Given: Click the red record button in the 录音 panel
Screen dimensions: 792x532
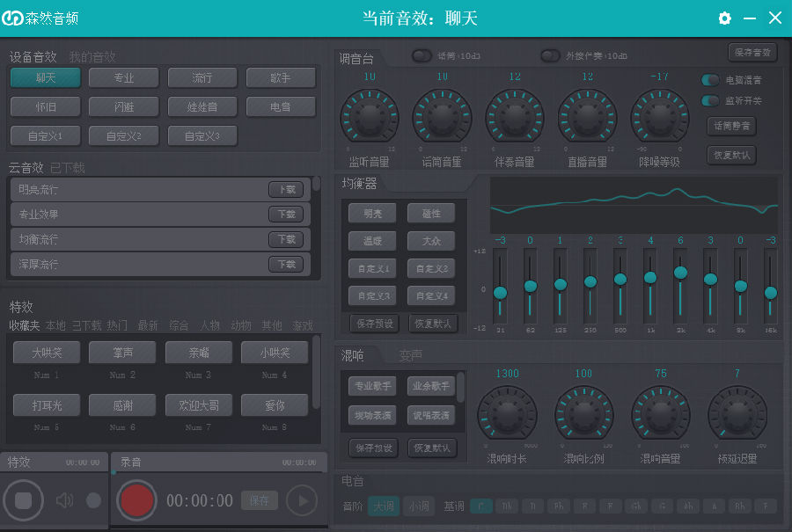Looking at the screenshot, I should click(x=136, y=499).
